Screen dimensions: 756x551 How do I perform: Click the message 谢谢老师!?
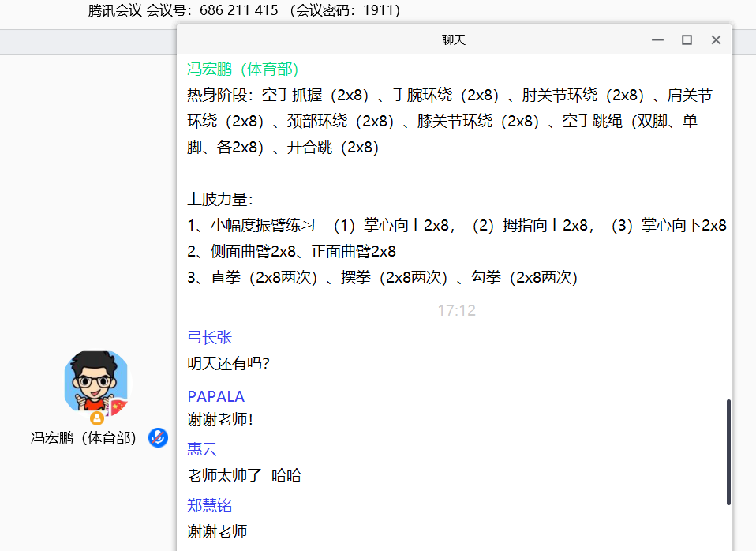pos(220,419)
